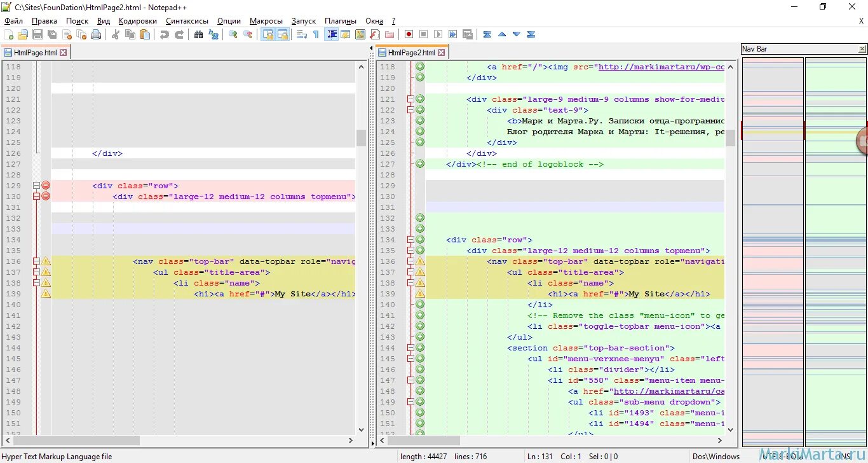Click the Print toolbar icon
Viewport: 868px width, 463px height.
click(96, 34)
